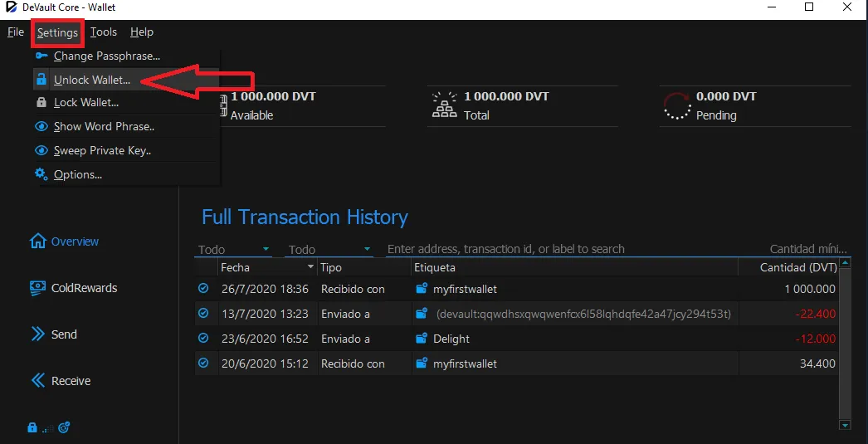Image resolution: width=868 pixels, height=444 pixels.
Task: Click the gold bars Total balance icon
Action: (x=445, y=105)
